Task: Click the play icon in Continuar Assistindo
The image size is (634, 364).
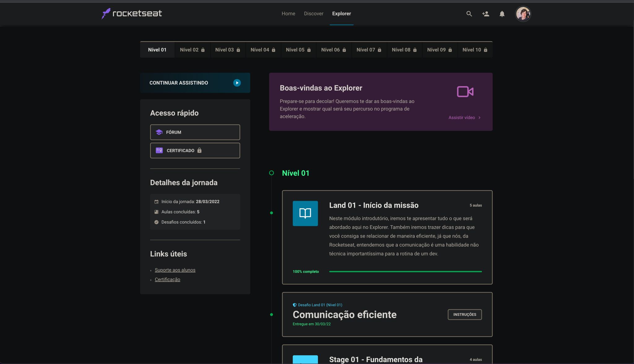Action: pyautogui.click(x=237, y=83)
